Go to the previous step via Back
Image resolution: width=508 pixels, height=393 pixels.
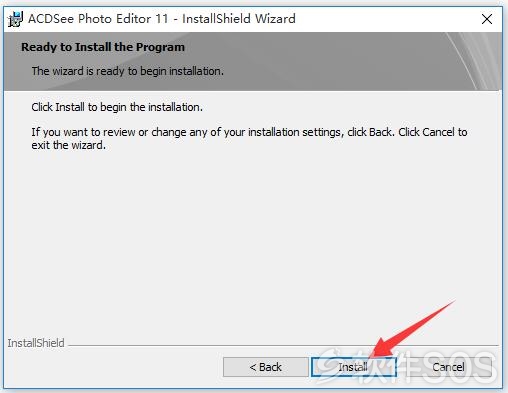pyautogui.click(x=266, y=367)
